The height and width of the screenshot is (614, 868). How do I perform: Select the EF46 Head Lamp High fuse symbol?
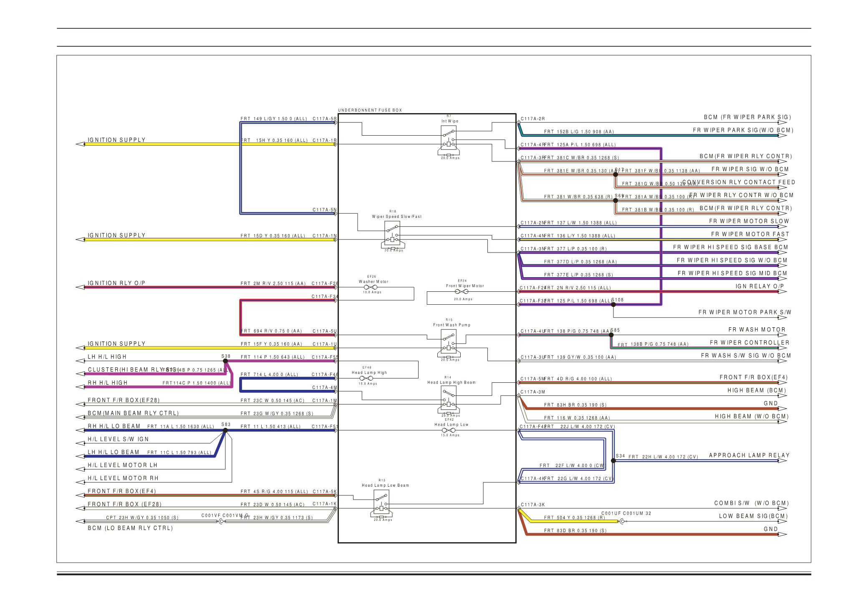click(366, 378)
